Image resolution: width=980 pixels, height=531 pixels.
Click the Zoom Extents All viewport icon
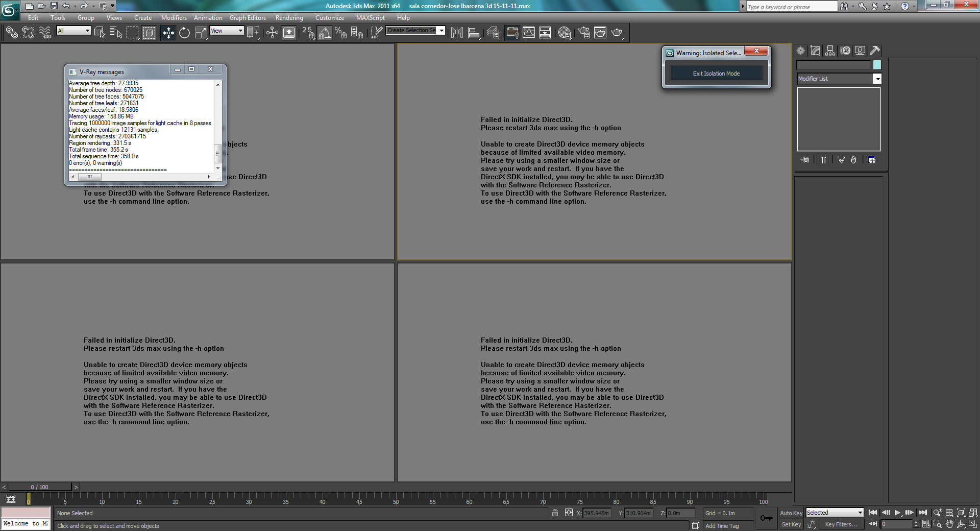tap(973, 513)
